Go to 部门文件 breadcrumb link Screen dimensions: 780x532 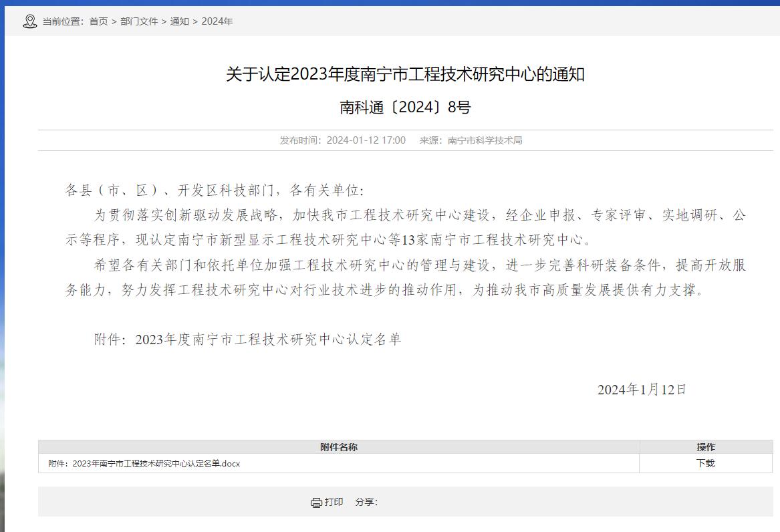[x=139, y=21]
